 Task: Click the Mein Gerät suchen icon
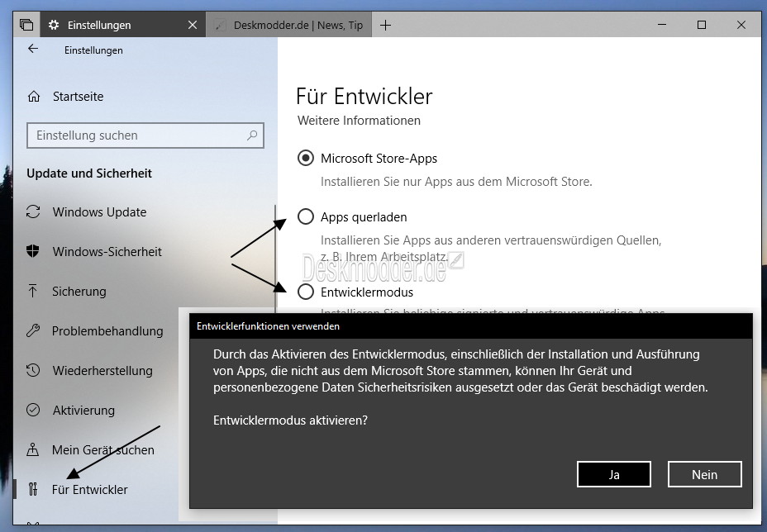[33, 449]
